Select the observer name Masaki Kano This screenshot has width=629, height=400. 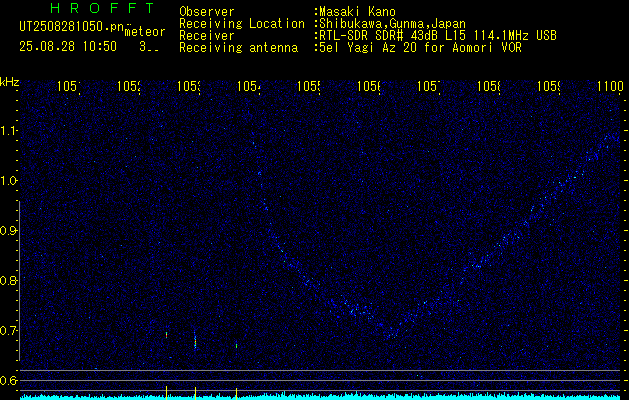point(357,12)
